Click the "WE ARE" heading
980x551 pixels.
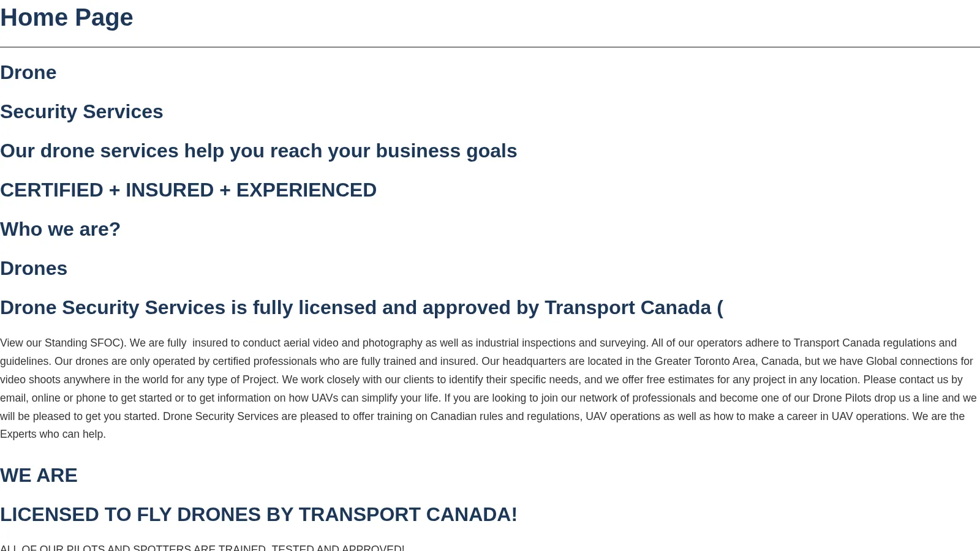click(39, 475)
